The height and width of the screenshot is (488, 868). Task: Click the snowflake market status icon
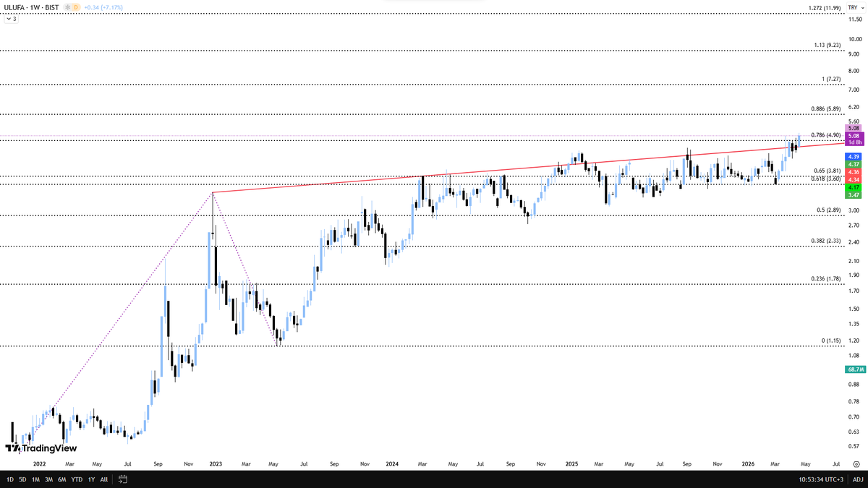tap(68, 7)
